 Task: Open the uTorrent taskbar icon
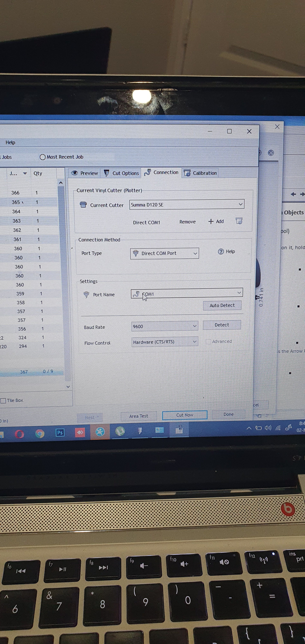120,431
